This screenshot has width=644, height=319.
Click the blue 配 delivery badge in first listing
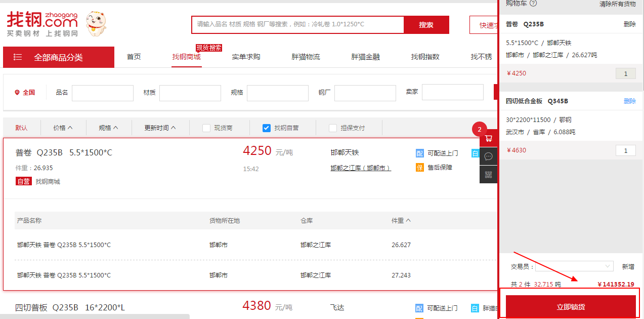click(419, 153)
